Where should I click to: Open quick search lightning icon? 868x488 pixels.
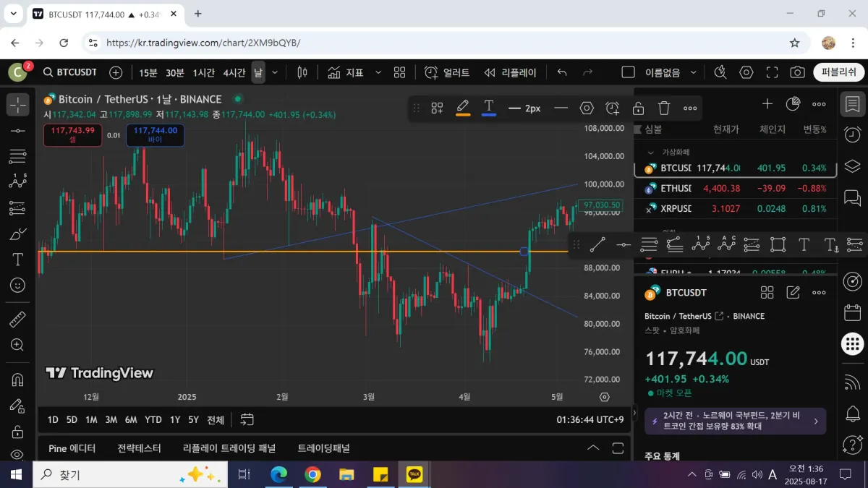coord(720,72)
